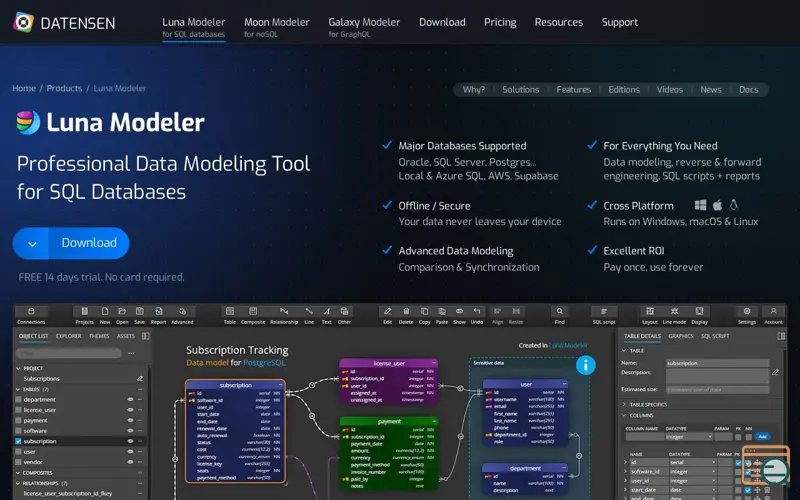Switch to the ASSETS tab

click(x=126, y=336)
